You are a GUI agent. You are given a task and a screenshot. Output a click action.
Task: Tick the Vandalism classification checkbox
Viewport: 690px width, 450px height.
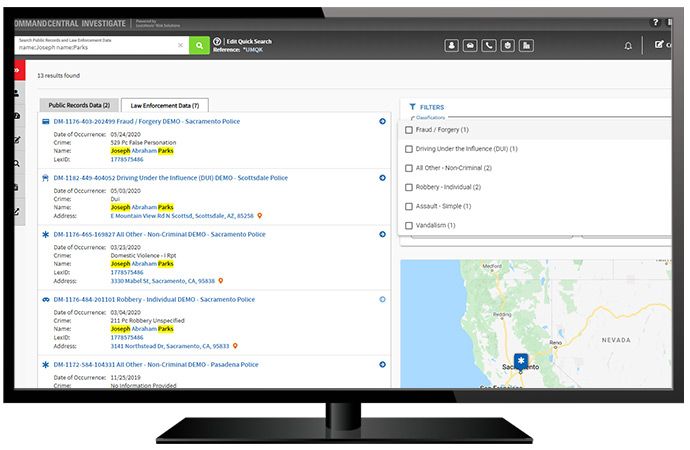(x=408, y=225)
